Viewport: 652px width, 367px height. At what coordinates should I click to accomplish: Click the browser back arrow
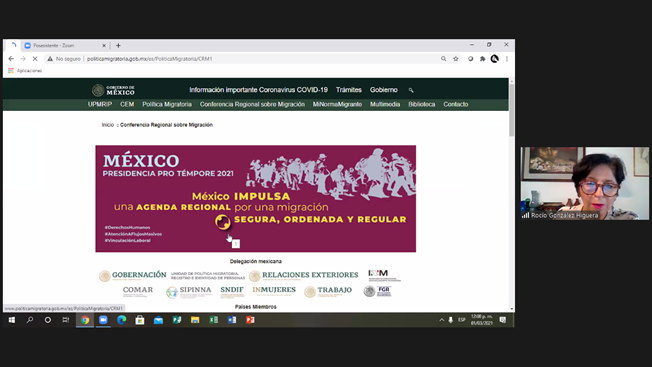coord(11,59)
